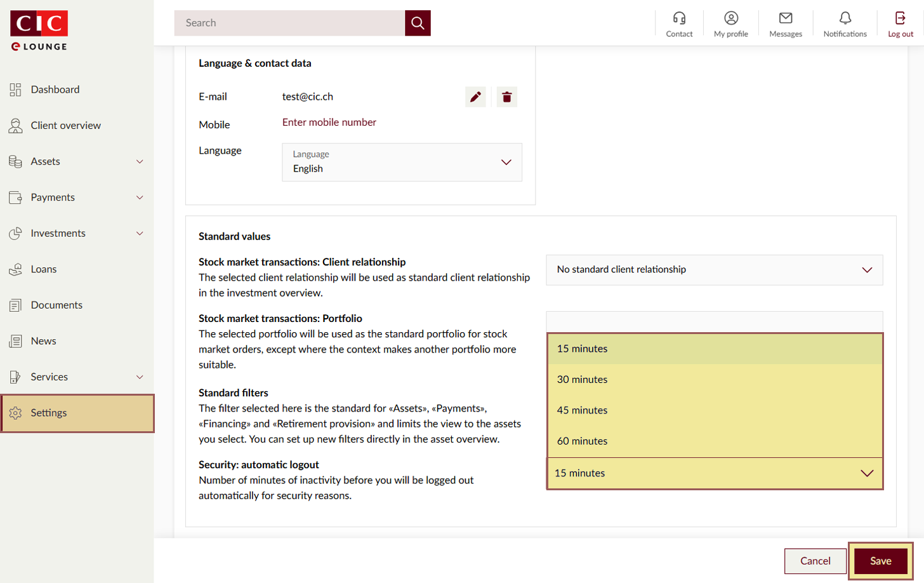This screenshot has width=924, height=583.
Task: Open Contact via headset icon
Action: click(679, 18)
